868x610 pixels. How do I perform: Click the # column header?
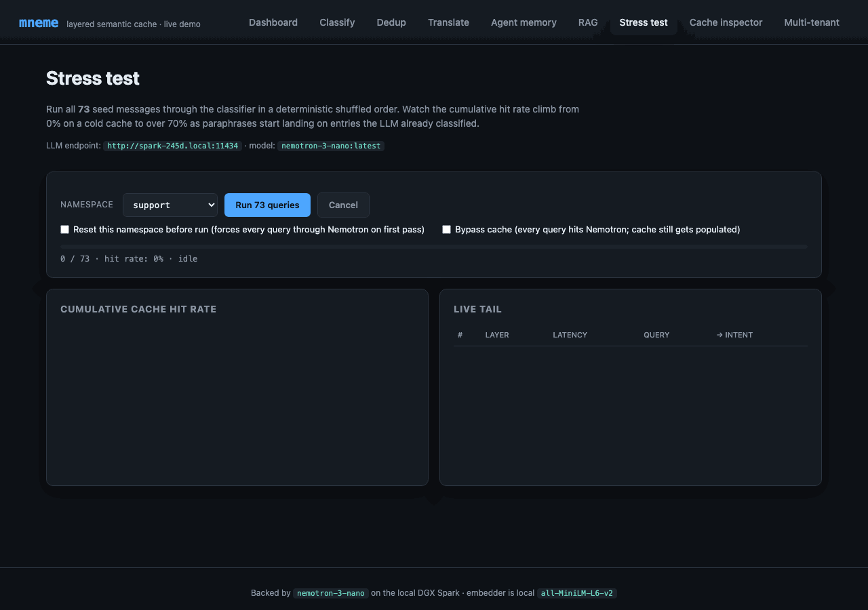coord(460,335)
